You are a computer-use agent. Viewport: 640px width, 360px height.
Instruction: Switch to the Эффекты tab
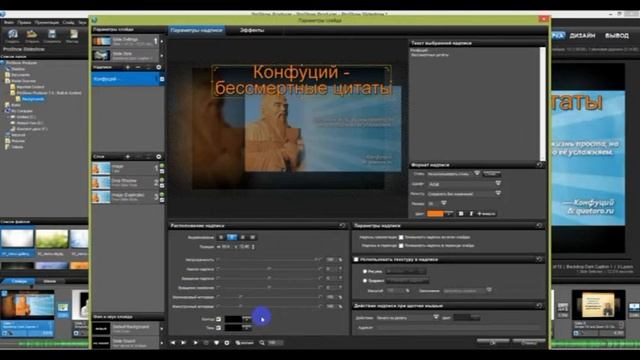252,30
